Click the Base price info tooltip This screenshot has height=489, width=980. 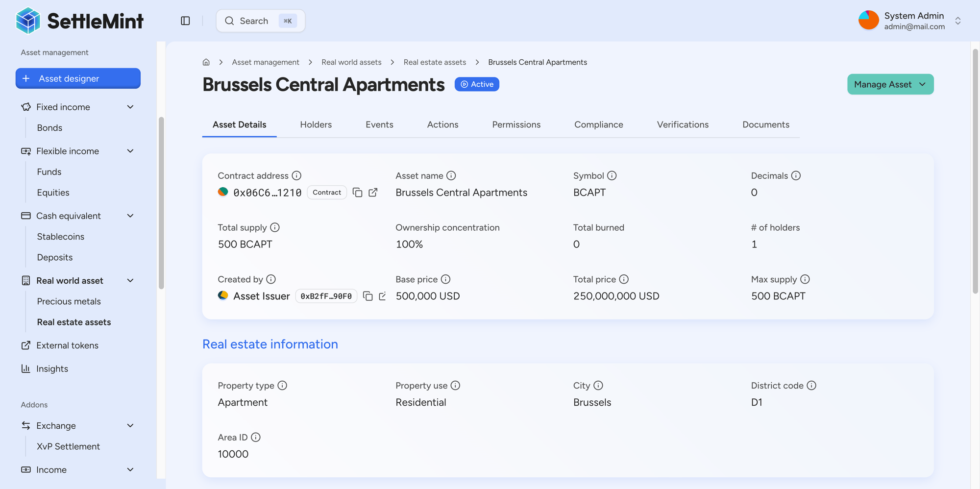point(445,279)
